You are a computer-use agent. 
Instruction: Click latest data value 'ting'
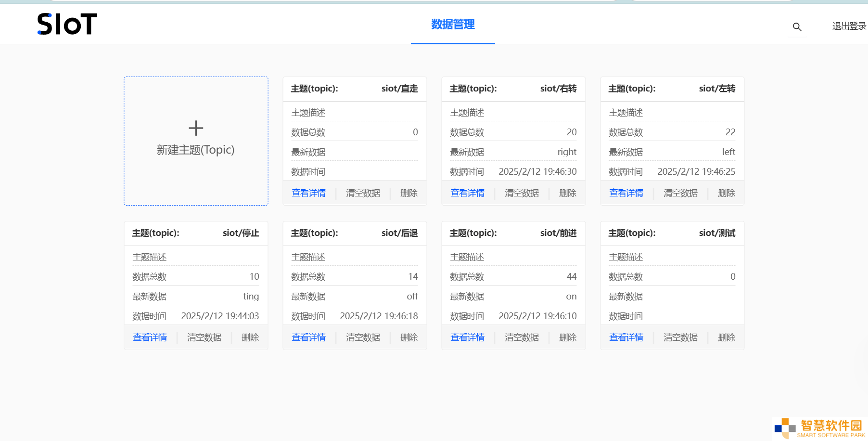251,297
